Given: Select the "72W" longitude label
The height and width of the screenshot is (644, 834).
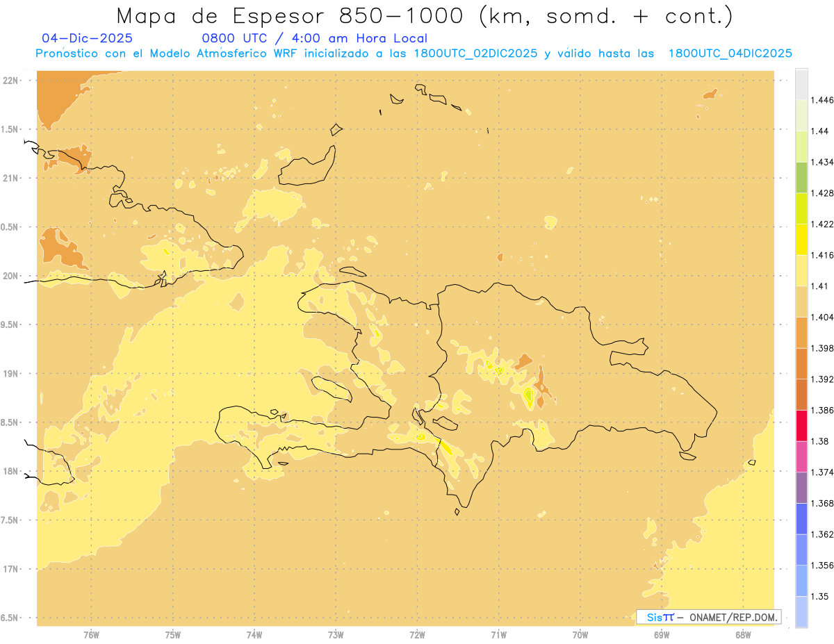Looking at the screenshot, I should click(x=417, y=635).
